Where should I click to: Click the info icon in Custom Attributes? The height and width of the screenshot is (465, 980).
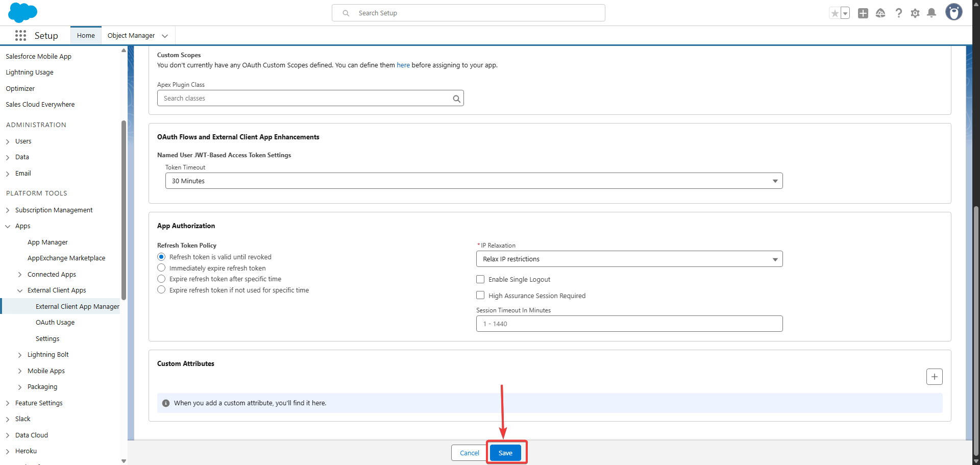[x=166, y=403]
